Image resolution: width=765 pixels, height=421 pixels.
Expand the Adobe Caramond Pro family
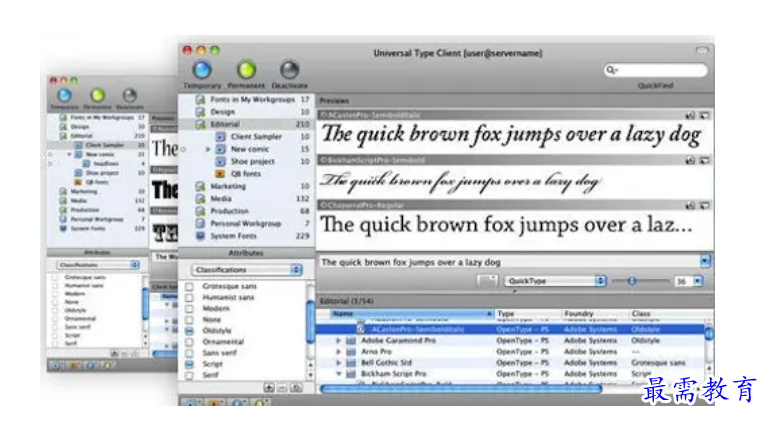[x=338, y=341]
